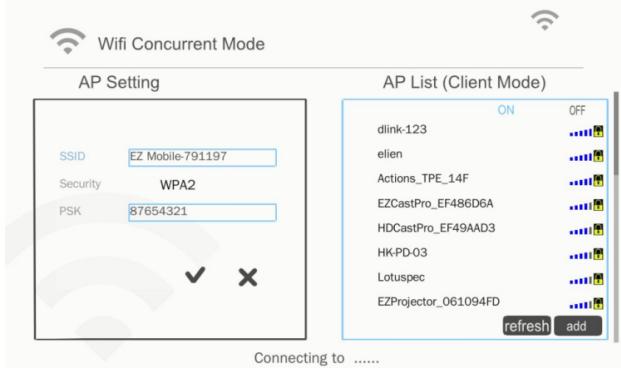Screen dimensions: 621x368
Task: Turn client mode ON
Action: click(506, 110)
